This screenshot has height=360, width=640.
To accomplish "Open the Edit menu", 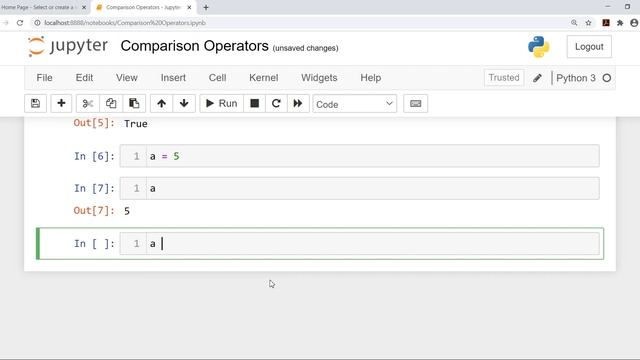I will coord(84,78).
